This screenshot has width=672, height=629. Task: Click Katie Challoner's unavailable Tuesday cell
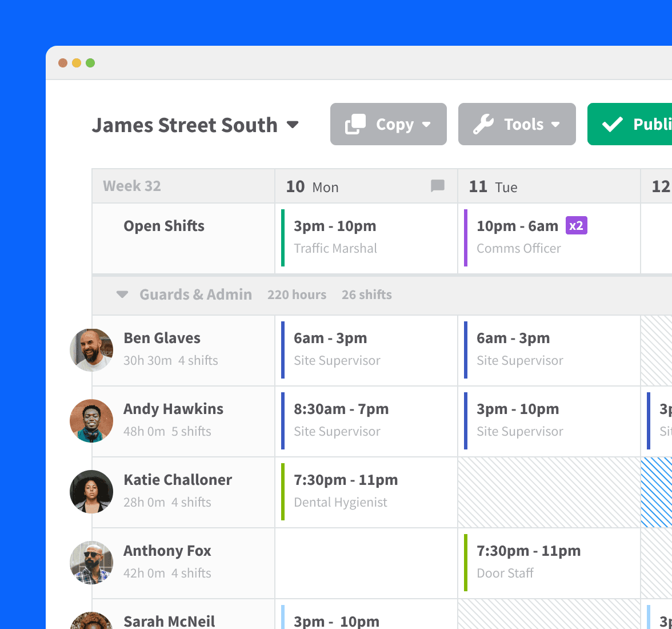click(549, 492)
